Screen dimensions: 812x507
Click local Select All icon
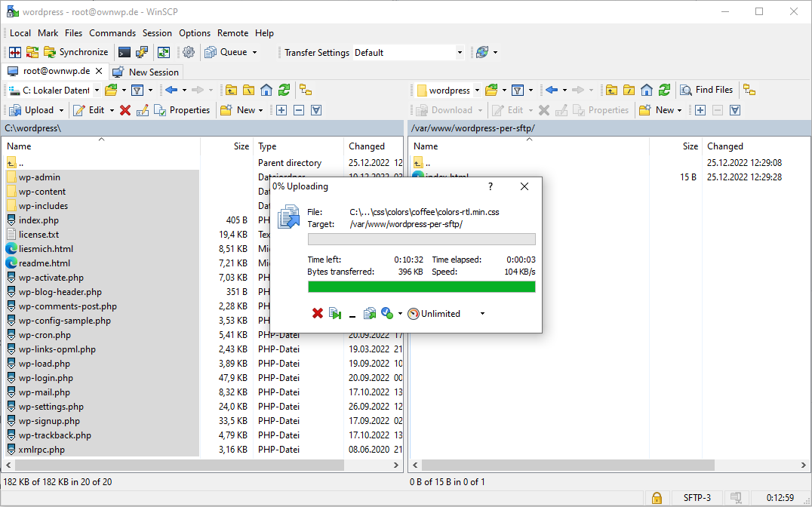click(x=316, y=110)
